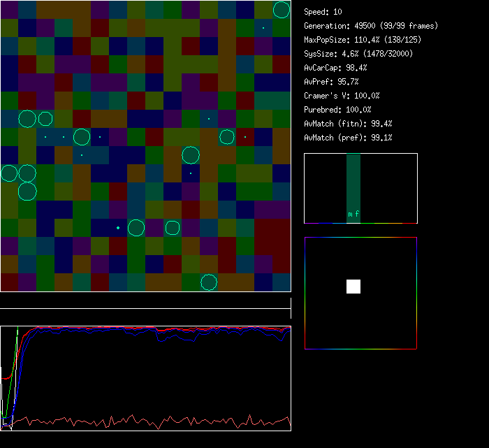Click the AvMatch (fitn) statistic
489x448 pixels.
pos(348,124)
